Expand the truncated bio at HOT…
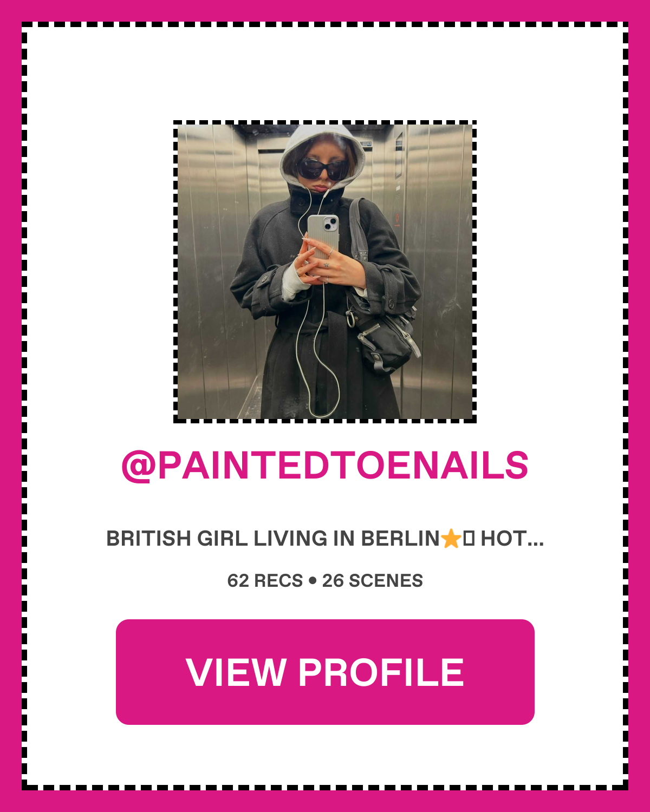 click(512, 539)
